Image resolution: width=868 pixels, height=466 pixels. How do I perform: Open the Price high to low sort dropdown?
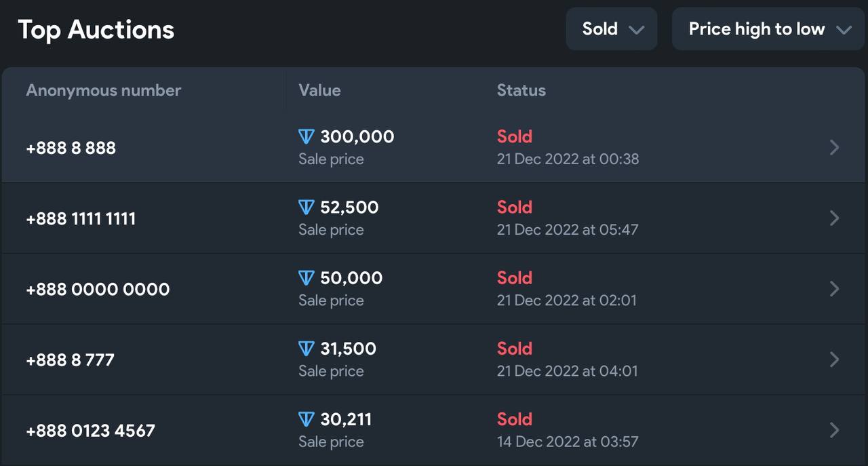[769, 29]
